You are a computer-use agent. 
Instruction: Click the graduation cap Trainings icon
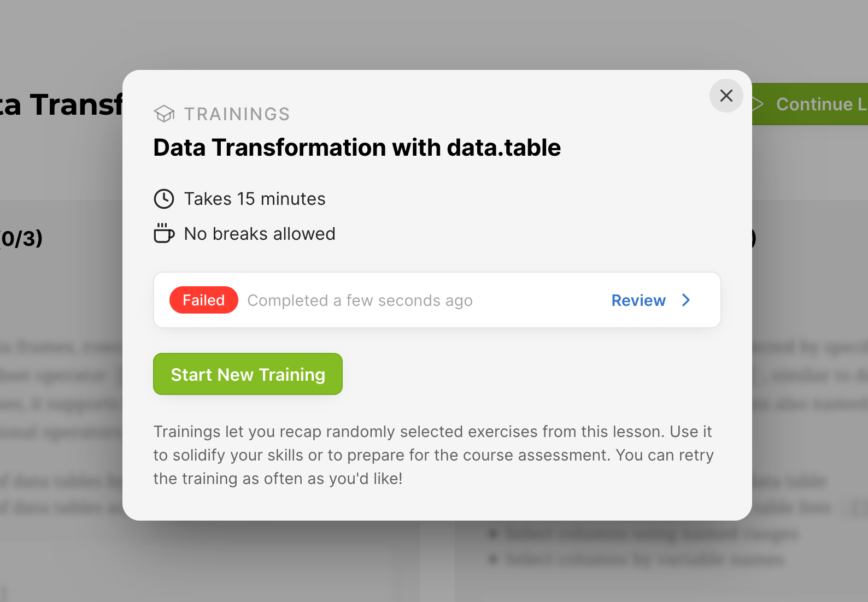click(x=164, y=114)
